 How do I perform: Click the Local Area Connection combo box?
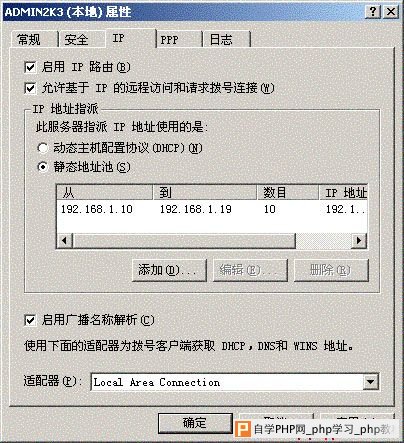coord(235,382)
